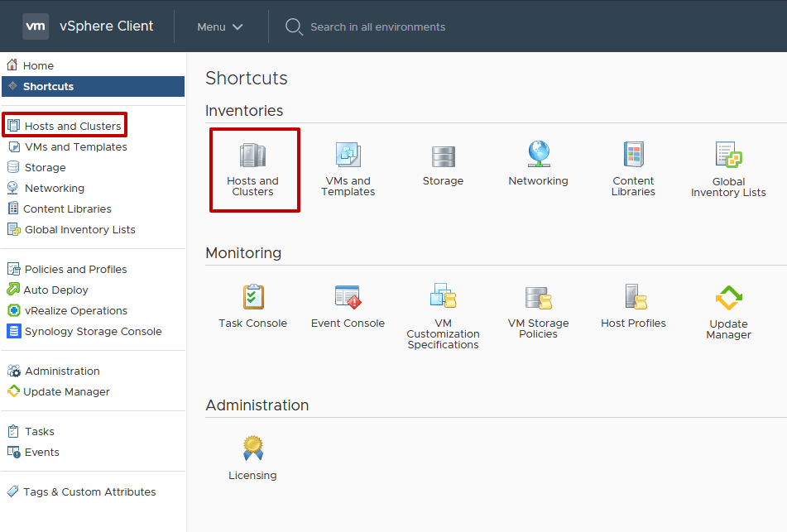Viewport: 787px width, 532px height.
Task: Select the Global Inventory Lists icon
Action: click(728, 157)
